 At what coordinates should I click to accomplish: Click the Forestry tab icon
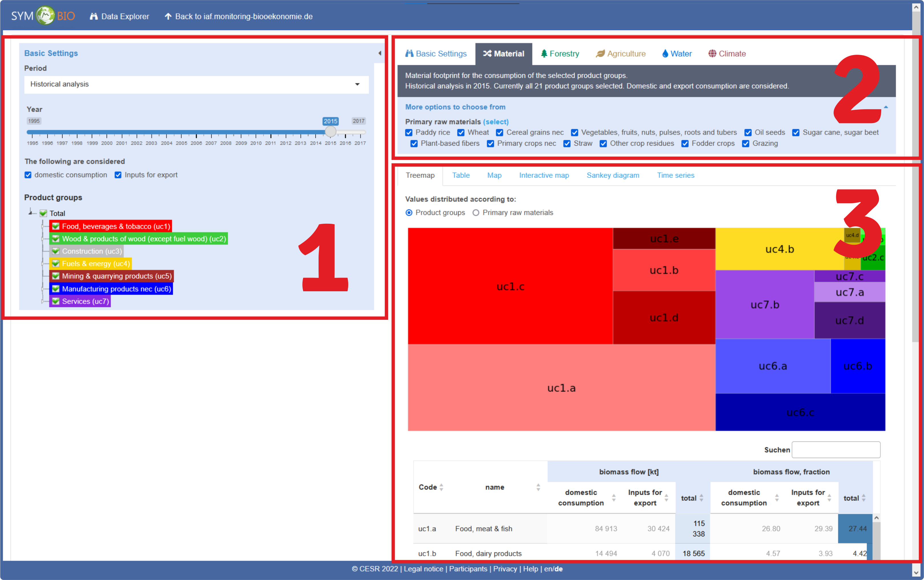tap(544, 54)
